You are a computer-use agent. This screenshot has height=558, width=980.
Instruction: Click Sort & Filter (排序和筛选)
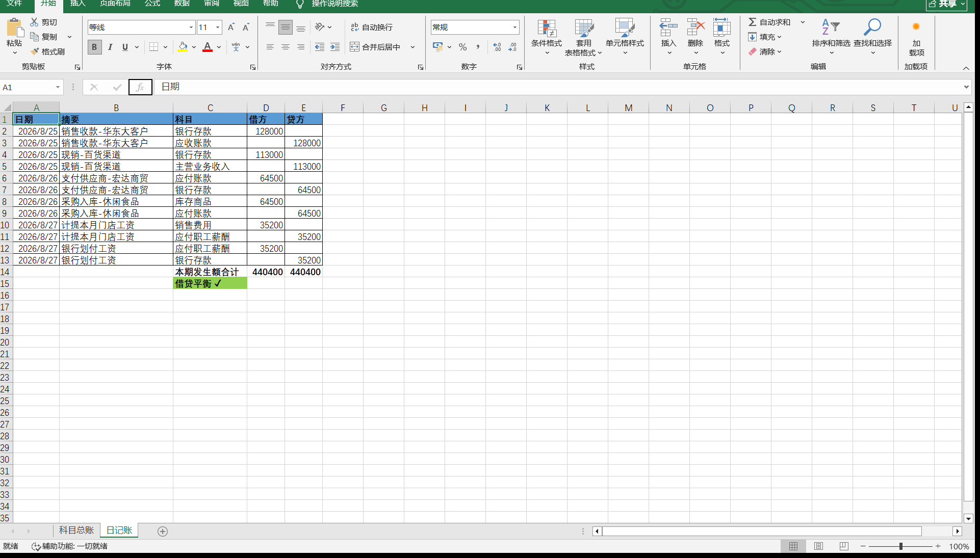(x=831, y=37)
